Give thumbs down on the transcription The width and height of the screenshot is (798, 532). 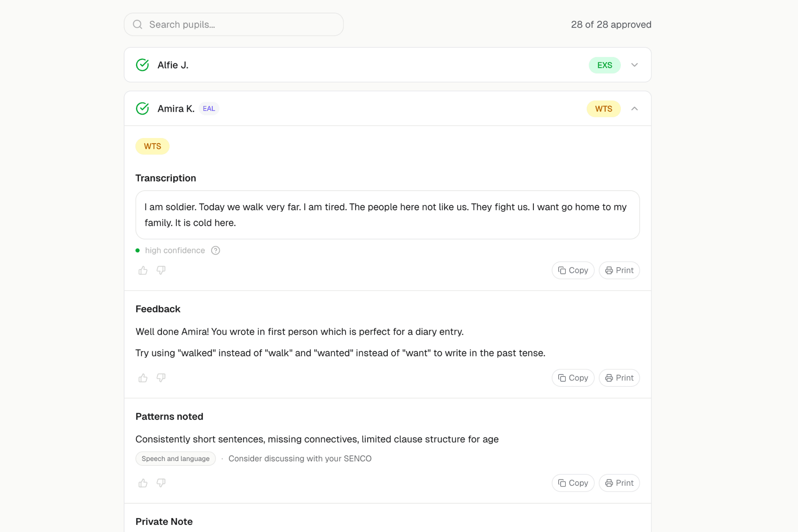coord(161,270)
